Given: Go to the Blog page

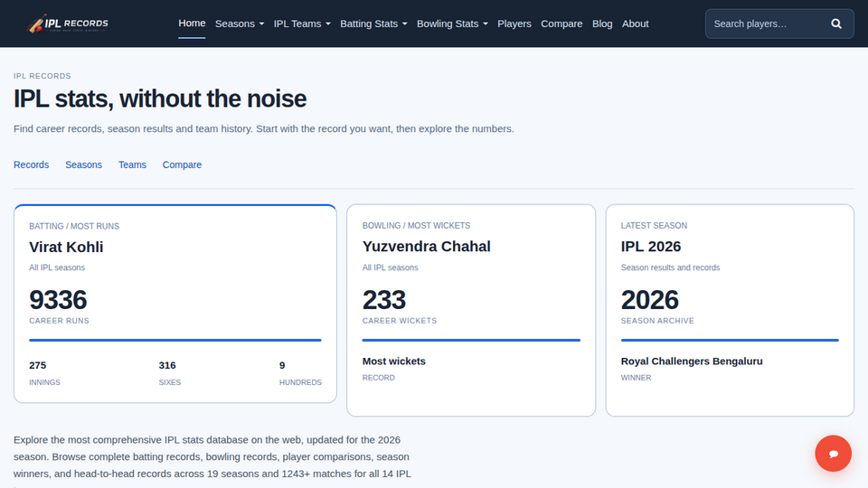Looking at the screenshot, I should 602,23.
